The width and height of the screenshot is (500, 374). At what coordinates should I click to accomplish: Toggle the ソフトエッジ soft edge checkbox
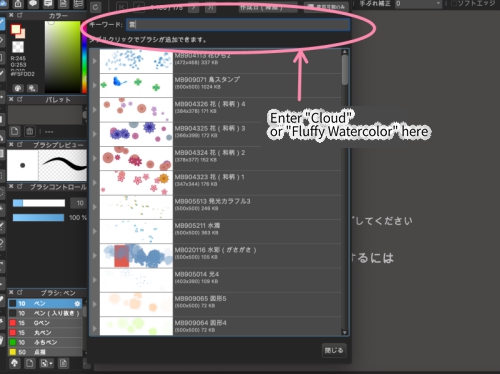click(x=454, y=4)
